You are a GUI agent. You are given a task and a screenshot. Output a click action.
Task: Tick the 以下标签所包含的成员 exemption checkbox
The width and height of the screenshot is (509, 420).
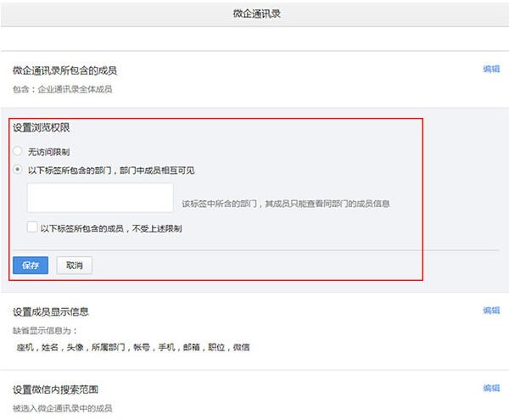[x=32, y=227]
